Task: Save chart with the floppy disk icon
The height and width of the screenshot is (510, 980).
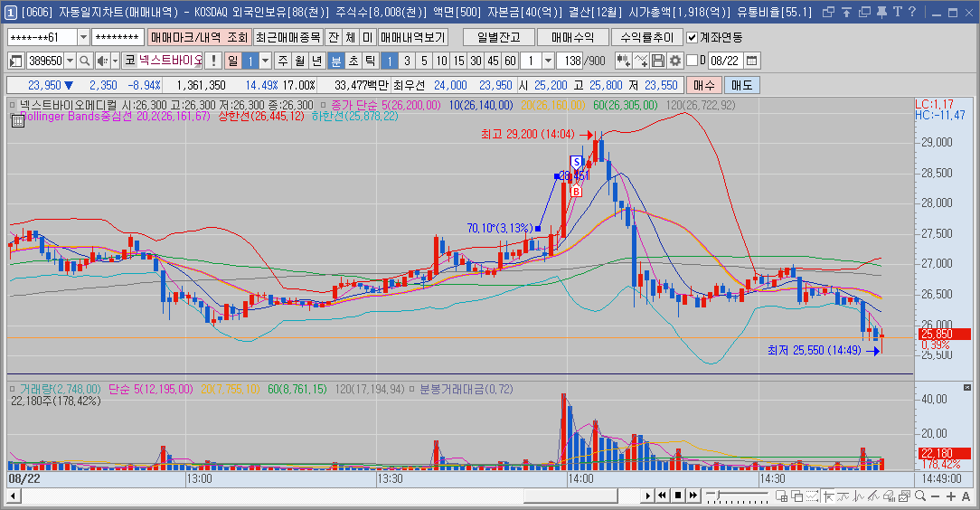Action: (x=658, y=61)
